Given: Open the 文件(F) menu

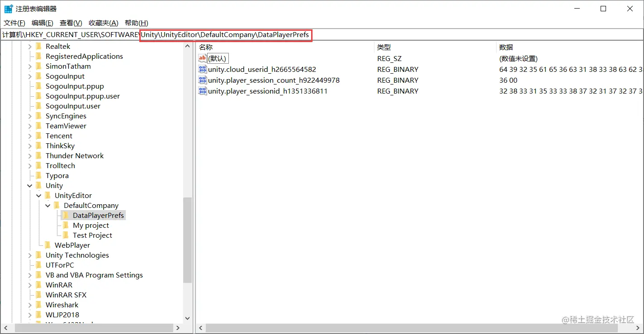Looking at the screenshot, I should (x=14, y=23).
